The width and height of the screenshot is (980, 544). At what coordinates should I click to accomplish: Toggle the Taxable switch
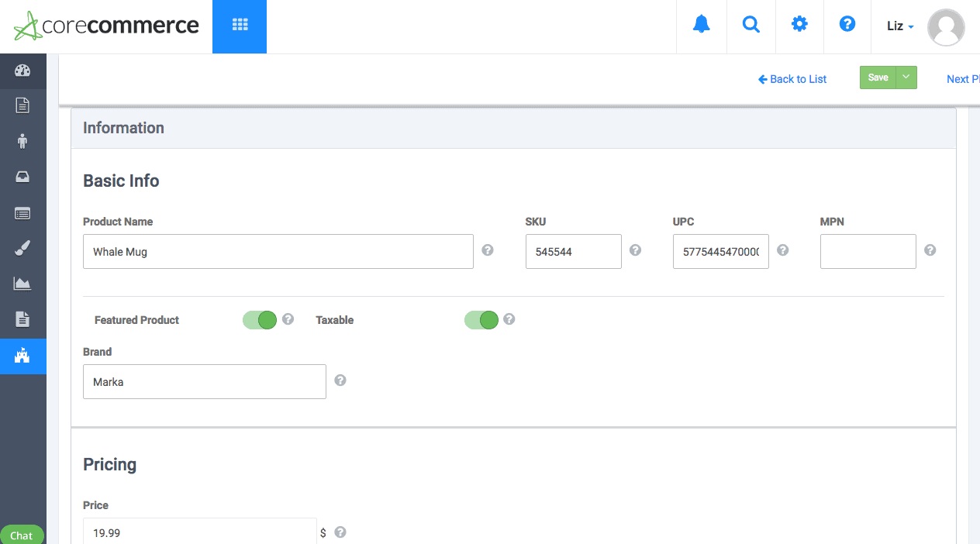point(481,320)
